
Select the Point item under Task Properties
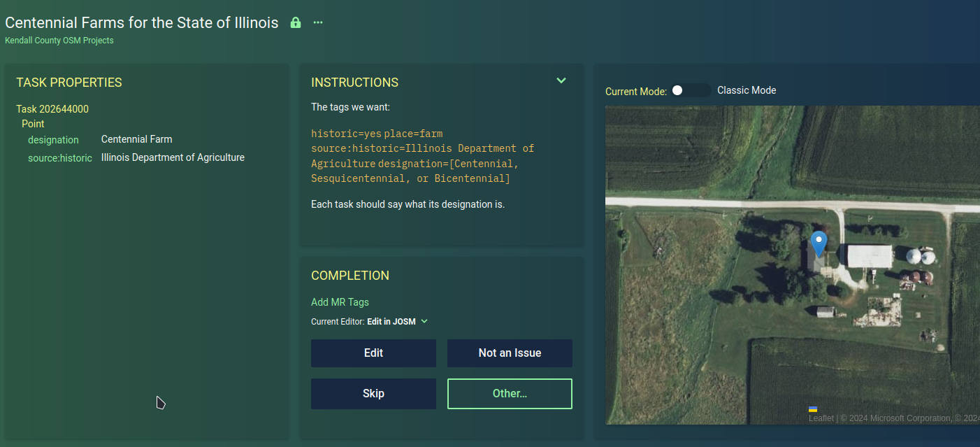point(33,124)
